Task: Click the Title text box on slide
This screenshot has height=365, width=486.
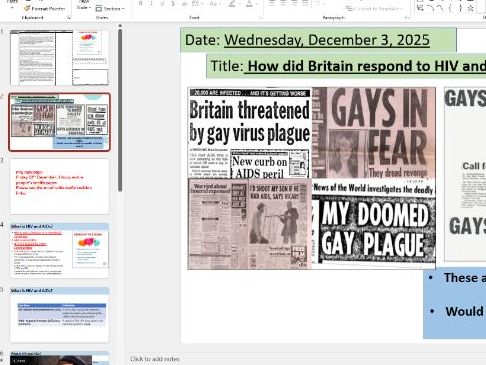Action: pyautogui.click(x=346, y=66)
